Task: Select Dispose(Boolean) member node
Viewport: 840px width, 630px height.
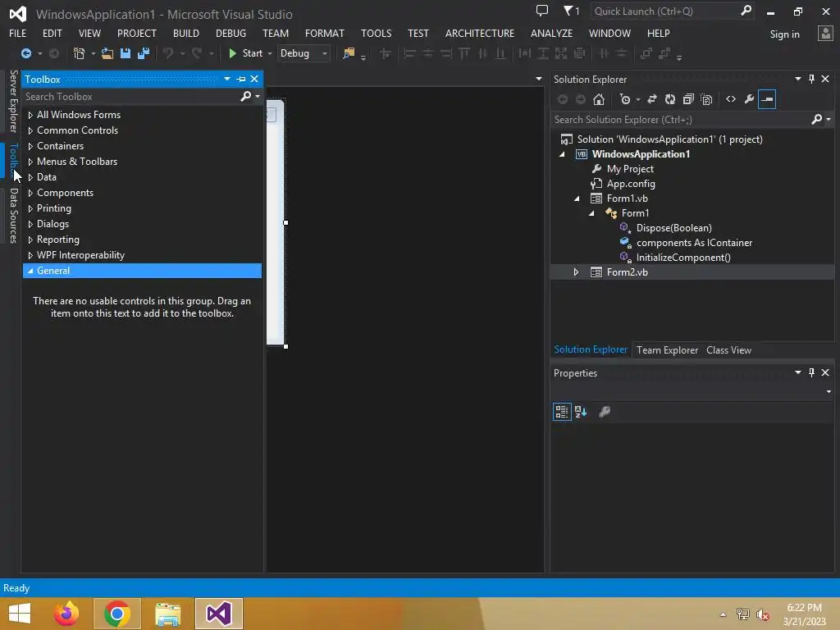Action: click(673, 228)
